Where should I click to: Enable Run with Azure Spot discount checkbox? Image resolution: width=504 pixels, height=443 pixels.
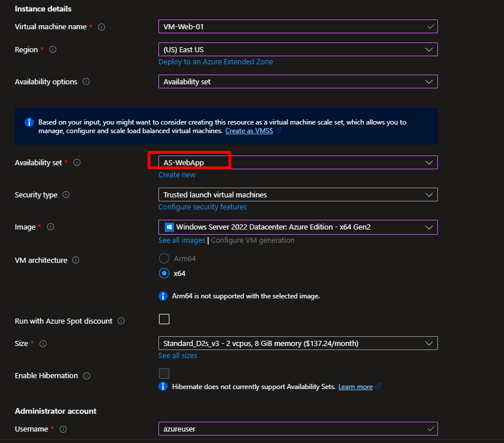coord(164,319)
